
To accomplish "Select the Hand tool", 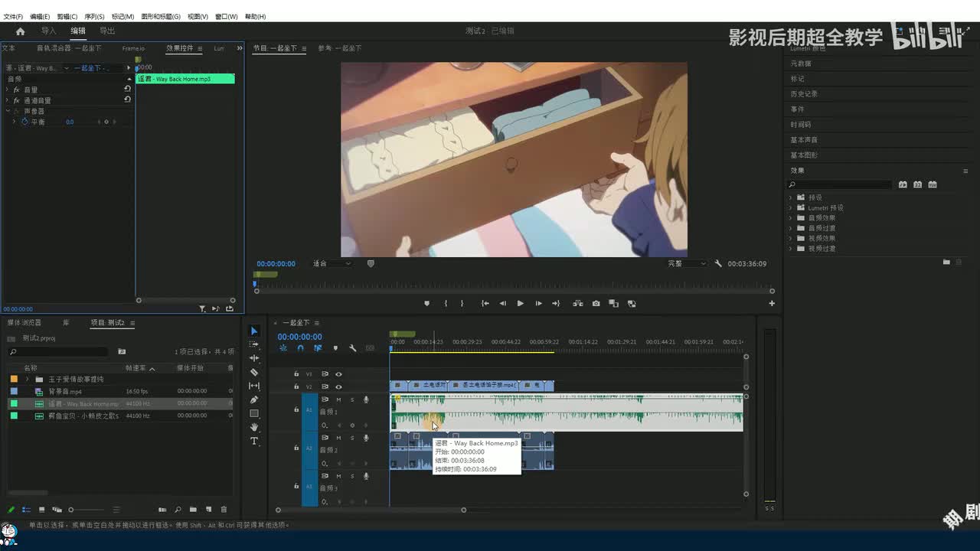I will [x=254, y=427].
